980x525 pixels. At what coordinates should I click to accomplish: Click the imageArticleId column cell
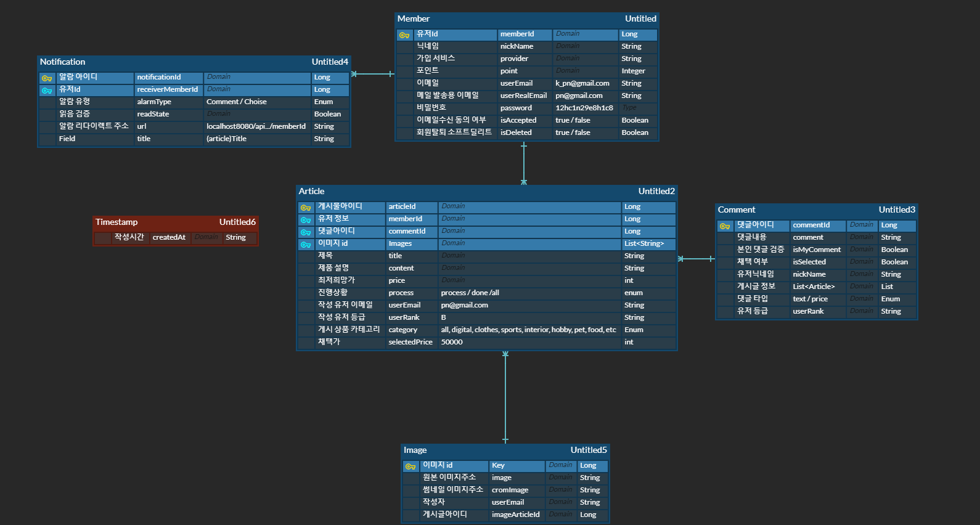(518, 515)
